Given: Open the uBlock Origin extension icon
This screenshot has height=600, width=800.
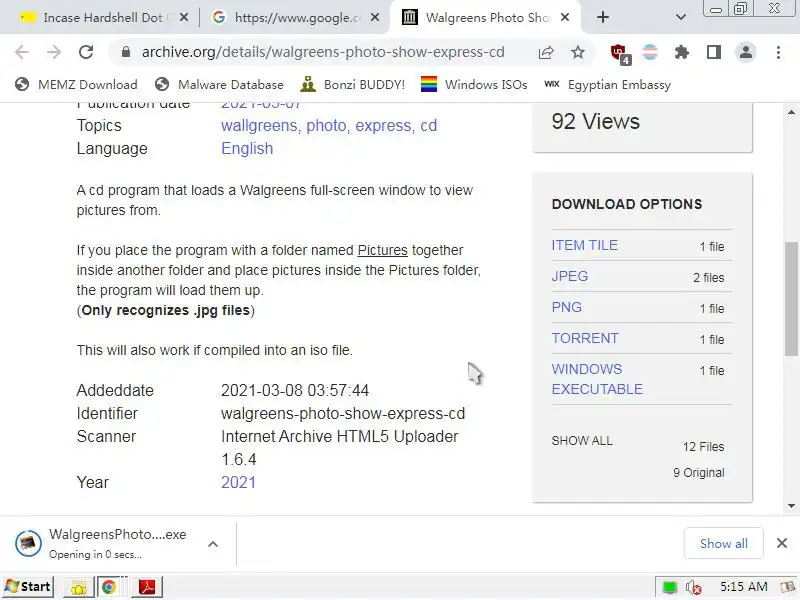Looking at the screenshot, I should [620, 53].
